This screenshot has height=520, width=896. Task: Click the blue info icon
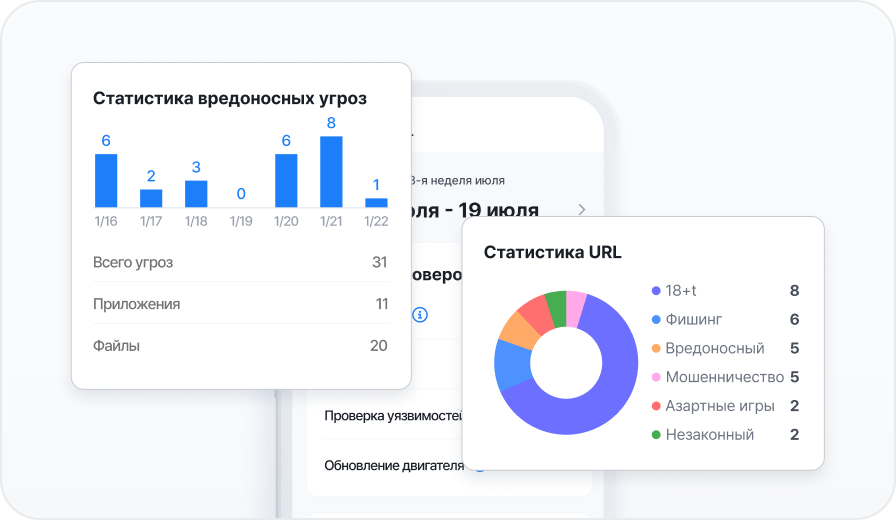pos(420,315)
